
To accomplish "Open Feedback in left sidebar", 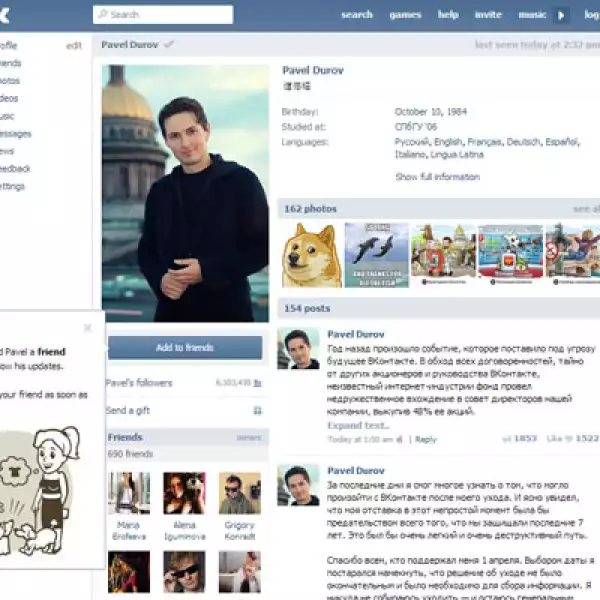I will (15, 169).
